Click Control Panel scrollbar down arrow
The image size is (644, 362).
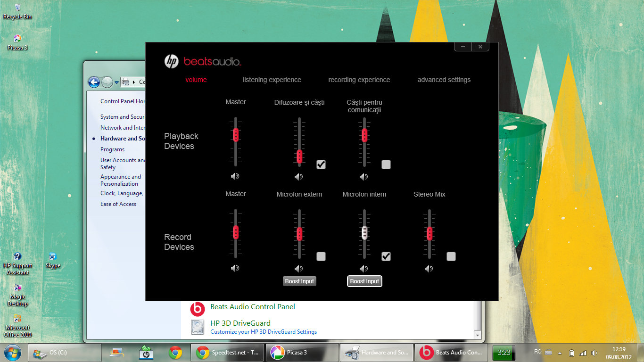tap(478, 335)
